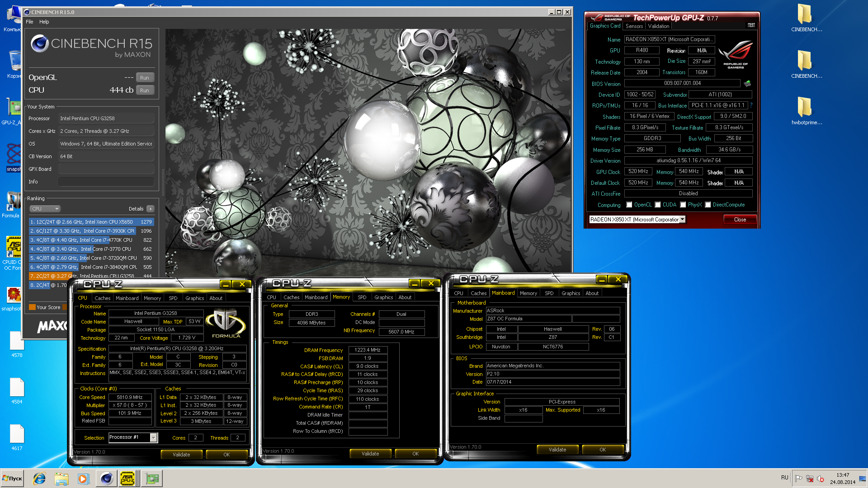The image size is (868, 488).
Task: Click the Windows Start button
Action: [x=13, y=479]
